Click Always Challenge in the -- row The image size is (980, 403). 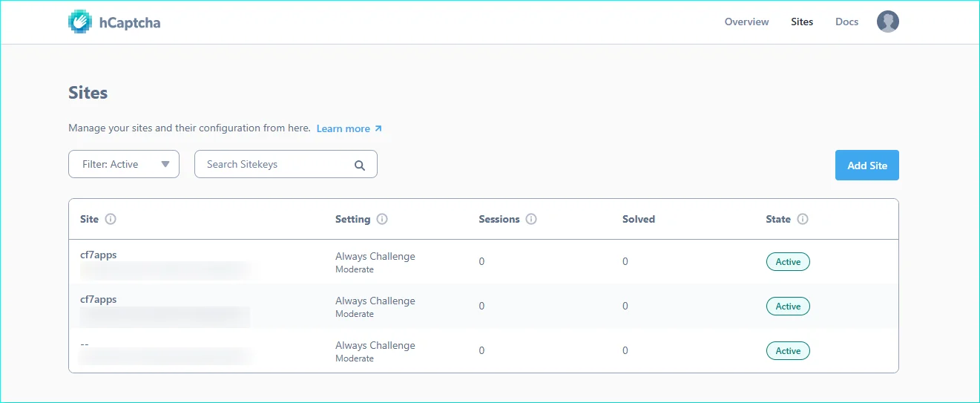pyautogui.click(x=375, y=345)
